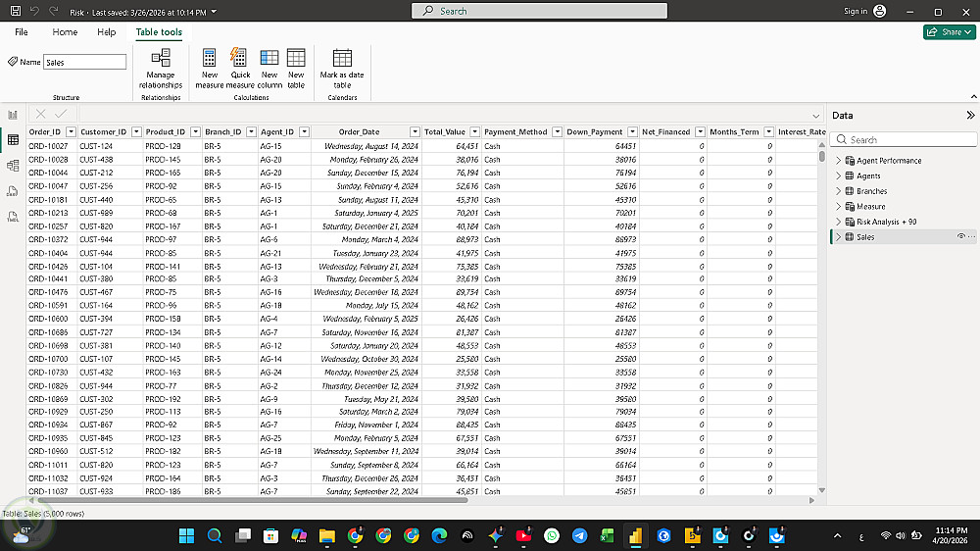
Task: Switch to Home tab
Action: click(65, 32)
